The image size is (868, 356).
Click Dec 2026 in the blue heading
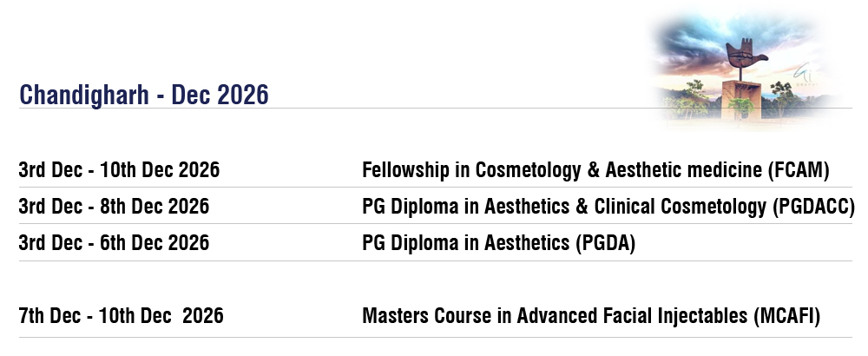point(220,95)
